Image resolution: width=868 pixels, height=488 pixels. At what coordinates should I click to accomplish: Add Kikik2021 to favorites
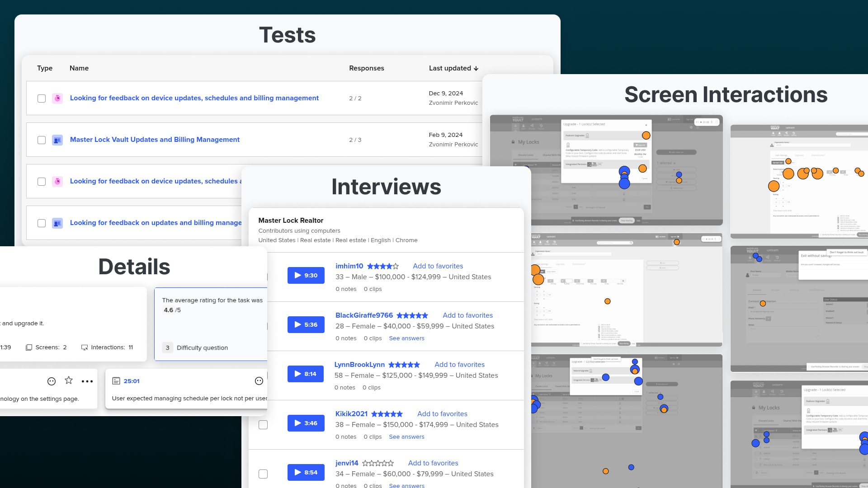443,414
